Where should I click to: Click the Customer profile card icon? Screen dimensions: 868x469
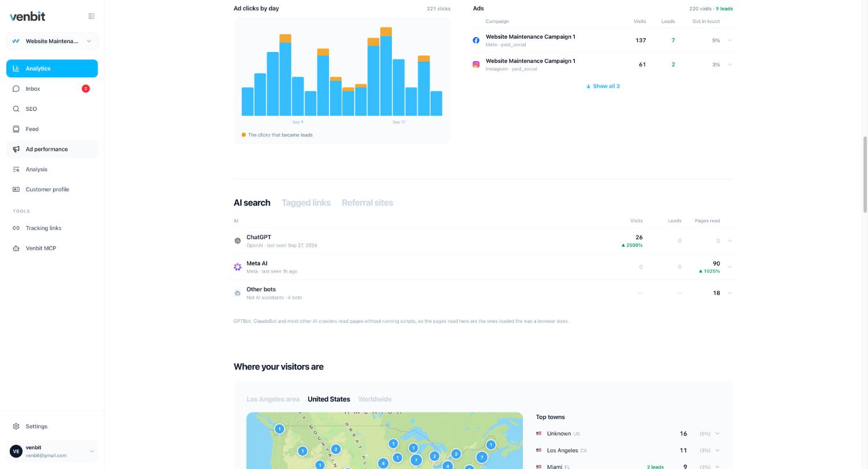tap(16, 189)
